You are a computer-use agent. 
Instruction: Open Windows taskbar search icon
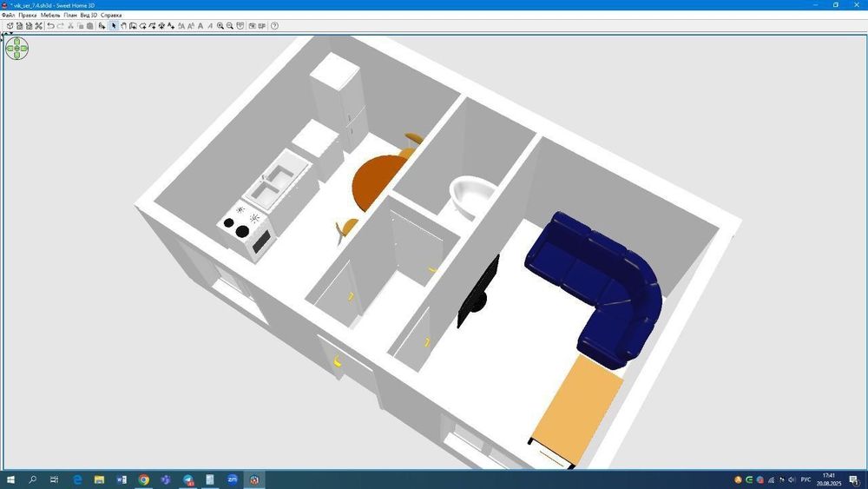click(32, 479)
